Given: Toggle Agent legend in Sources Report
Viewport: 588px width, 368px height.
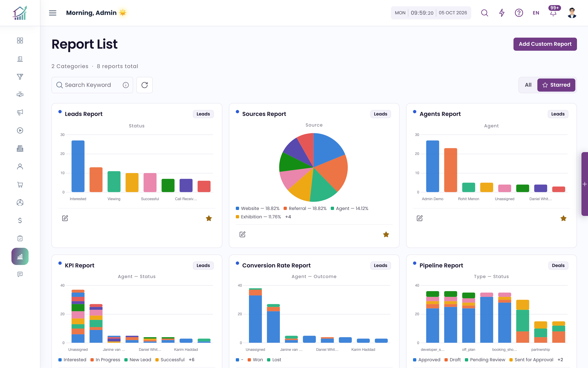Looking at the screenshot, I should click(x=349, y=208).
